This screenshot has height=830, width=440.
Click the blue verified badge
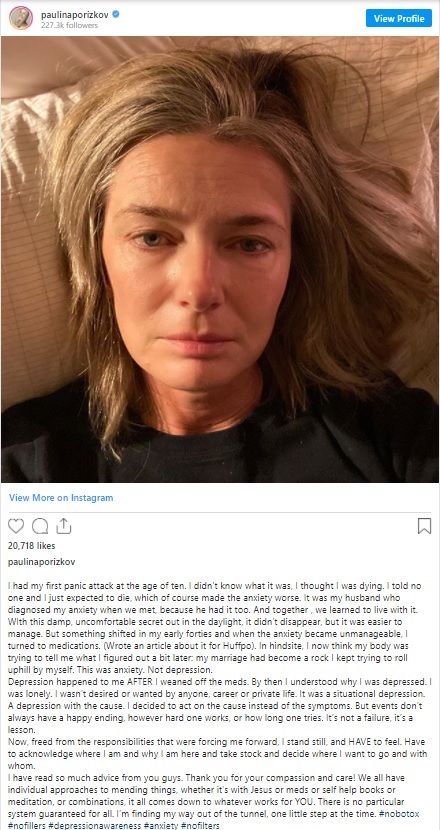(x=115, y=14)
